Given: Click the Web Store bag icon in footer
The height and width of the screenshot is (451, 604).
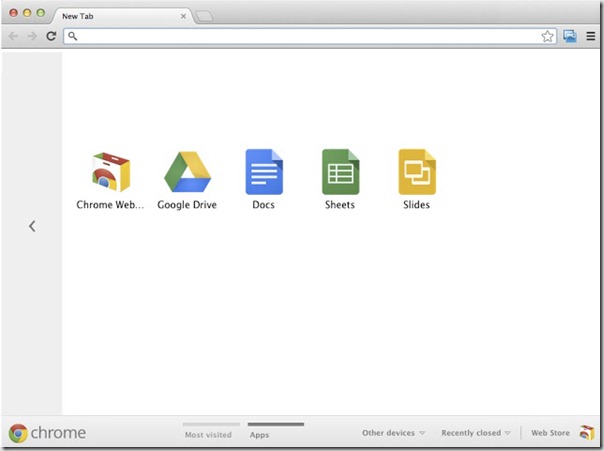Looking at the screenshot, I should tap(587, 433).
